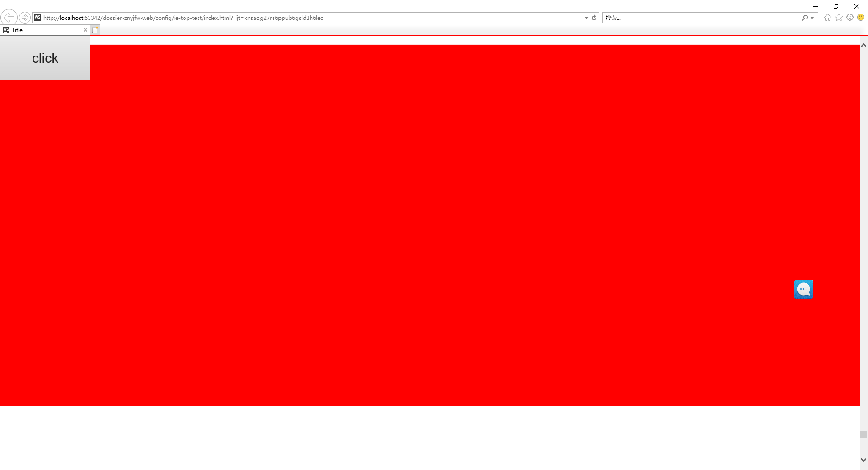
Task: Click the scrollbar up arrow
Action: tap(863, 46)
